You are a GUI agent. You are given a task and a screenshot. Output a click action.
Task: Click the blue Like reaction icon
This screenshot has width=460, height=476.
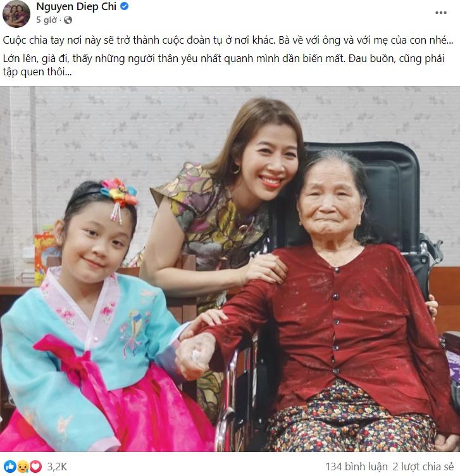[10, 467]
